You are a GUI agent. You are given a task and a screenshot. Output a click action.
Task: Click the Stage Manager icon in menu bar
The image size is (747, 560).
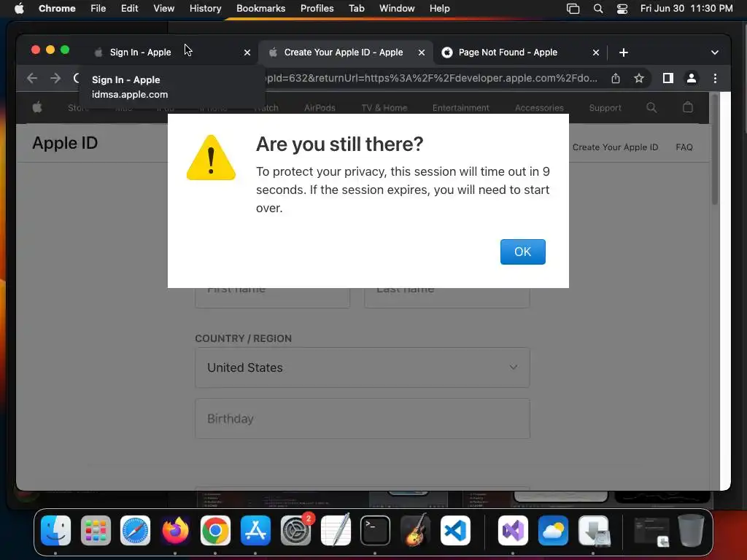click(x=573, y=9)
